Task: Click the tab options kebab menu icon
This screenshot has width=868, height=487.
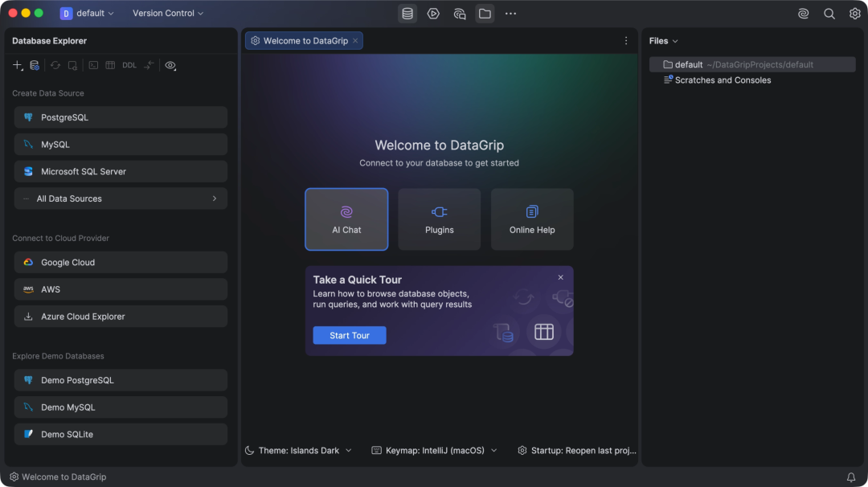Action: click(x=626, y=41)
